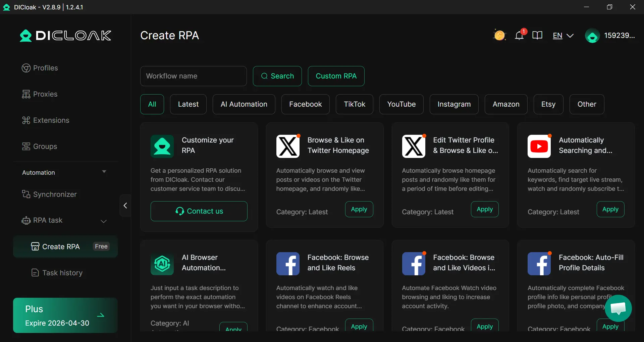Collapse the RPA task submenu chevron

104,221
